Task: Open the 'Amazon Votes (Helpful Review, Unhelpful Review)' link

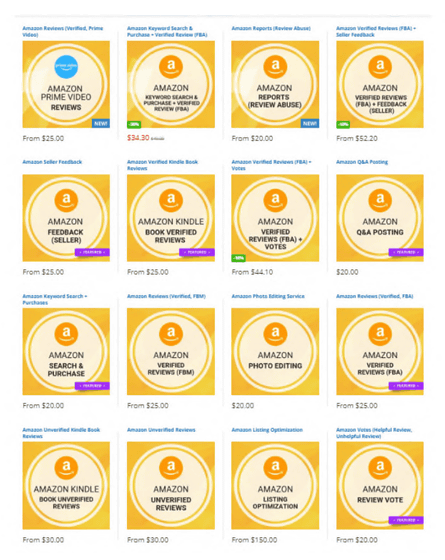Action: [374, 433]
